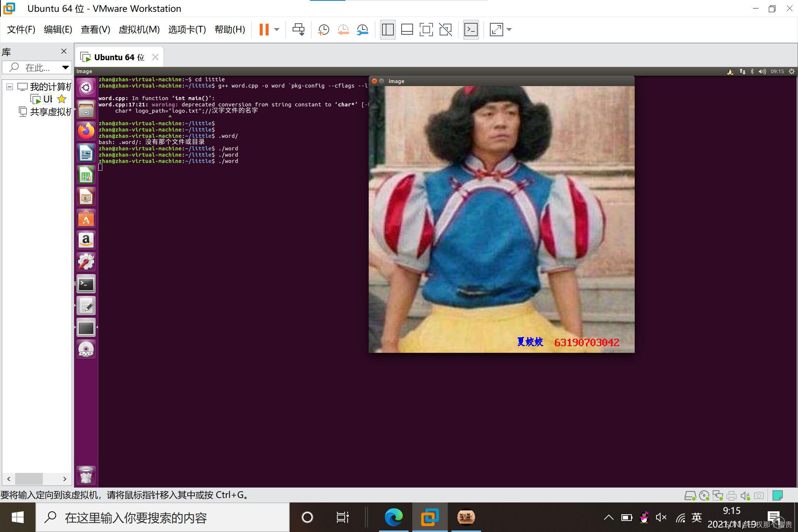Open System Settings from the launcher
The width and height of the screenshot is (798, 532).
coord(86,262)
